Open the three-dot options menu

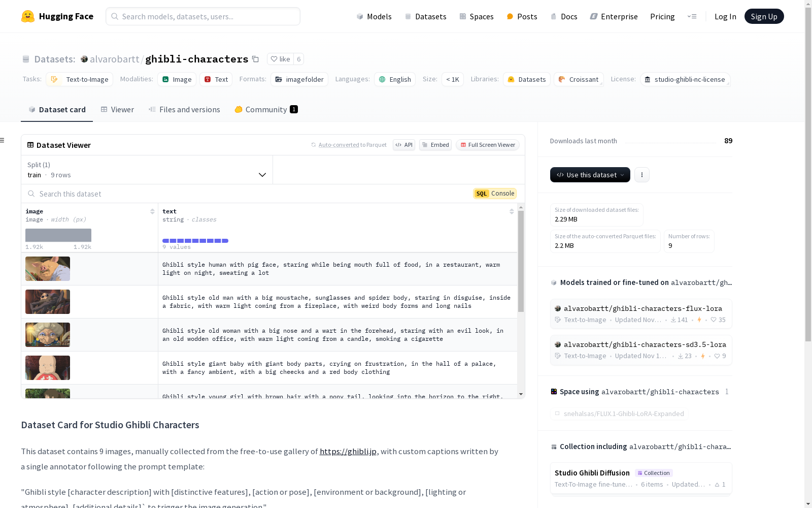click(x=642, y=175)
